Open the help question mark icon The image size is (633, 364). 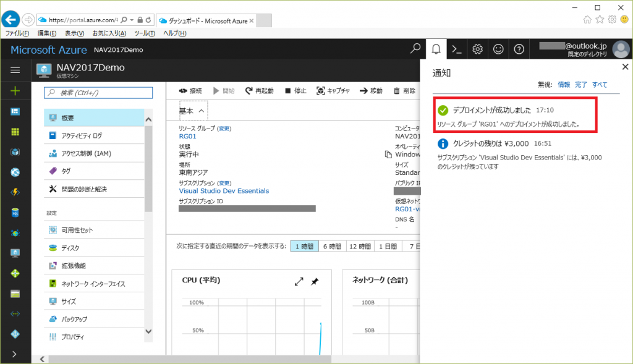click(519, 49)
